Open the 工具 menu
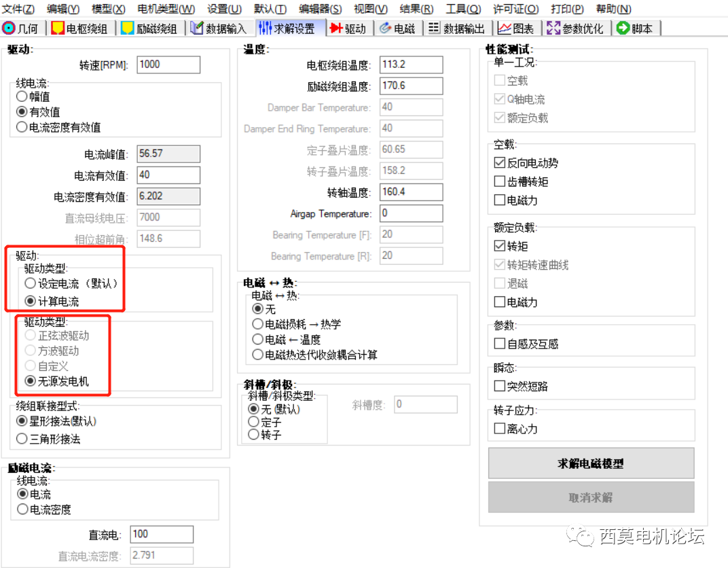The width and height of the screenshot is (728, 568). pyautogui.click(x=463, y=9)
